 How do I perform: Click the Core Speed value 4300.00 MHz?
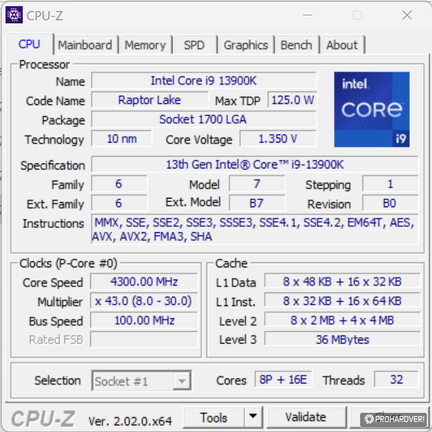144,282
